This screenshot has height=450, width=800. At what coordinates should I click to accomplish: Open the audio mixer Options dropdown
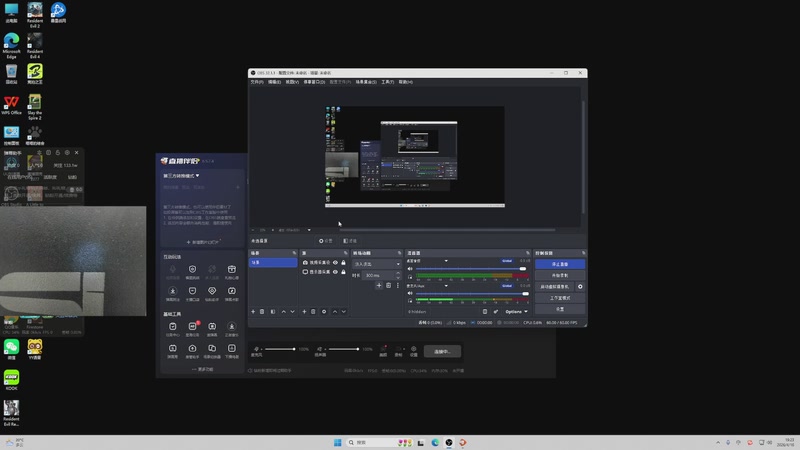click(x=515, y=311)
